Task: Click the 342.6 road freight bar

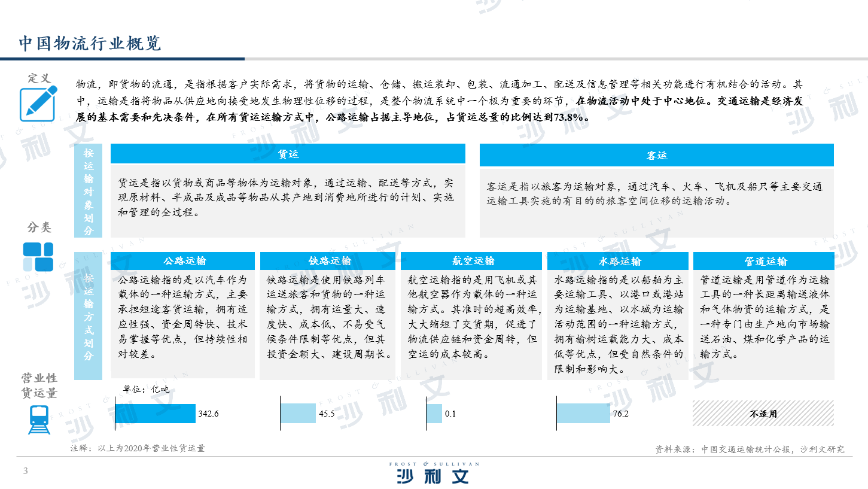Action: [x=156, y=414]
